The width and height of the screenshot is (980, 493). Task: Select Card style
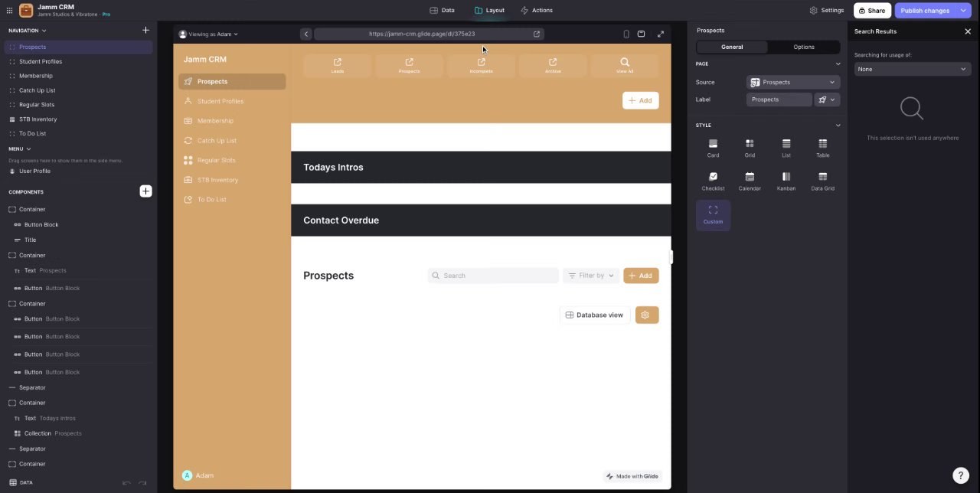click(x=713, y=149)
